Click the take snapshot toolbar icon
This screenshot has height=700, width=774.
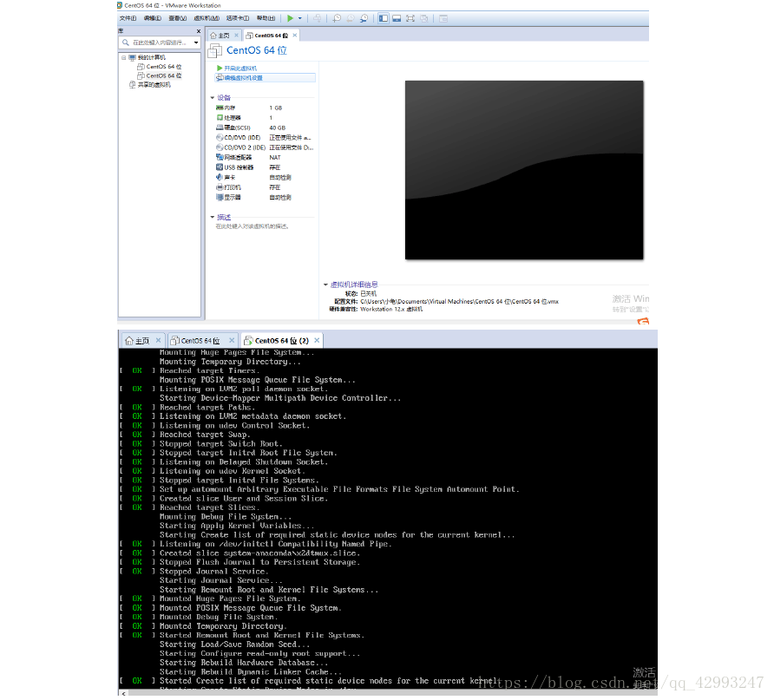337,18
